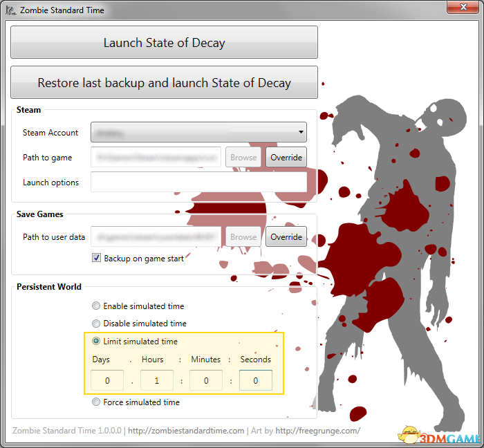Click the Steam Account label

click(50, 133)
